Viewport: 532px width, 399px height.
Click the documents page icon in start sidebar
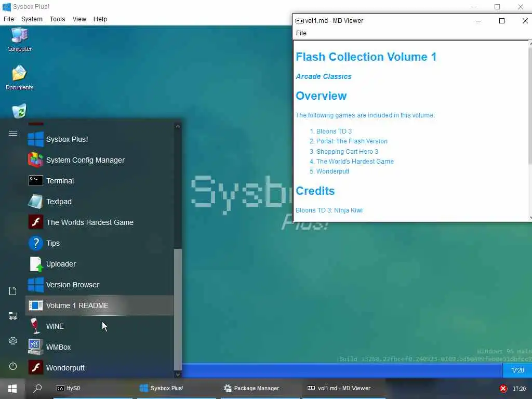pyautogui.click(x=13, y=291)
